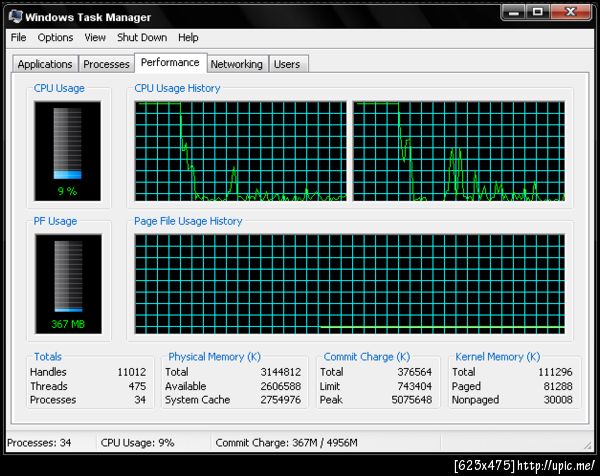Screen dimensions: 600x476
Task: Click the Commit Charge (K) heading
Action: [x=367, y=357]
